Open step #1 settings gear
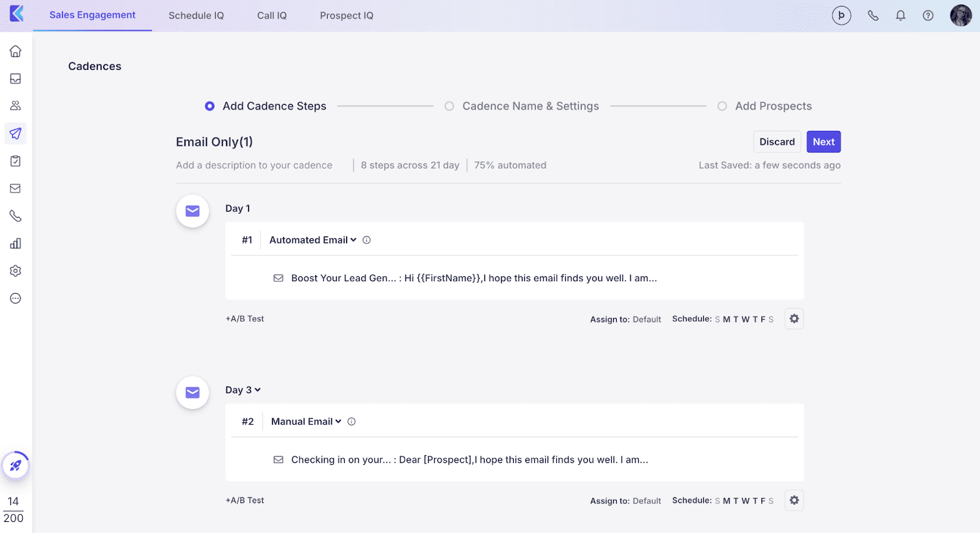The width and height of the screenshot is (980, 533). [794, 319]
